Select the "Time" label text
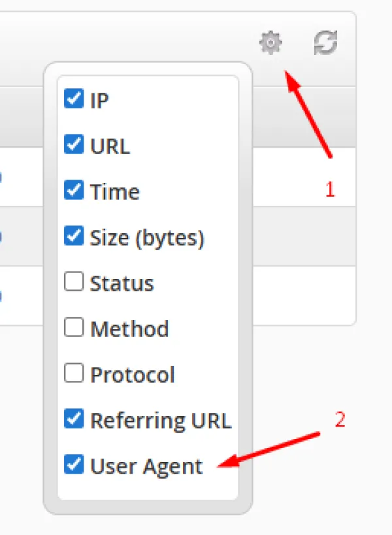Image resolution: width=392 pixels, height=535 pixels. coord(115,192)
